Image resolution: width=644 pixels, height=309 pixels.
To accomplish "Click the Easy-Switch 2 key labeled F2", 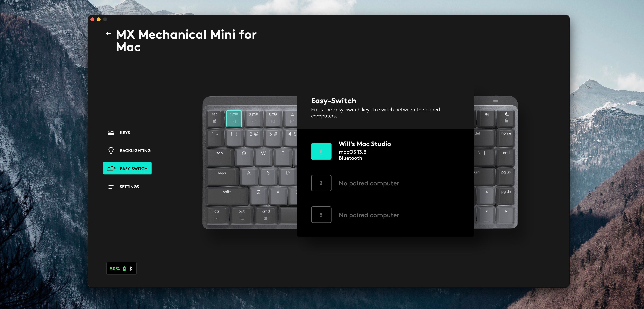I will point(253,118).
